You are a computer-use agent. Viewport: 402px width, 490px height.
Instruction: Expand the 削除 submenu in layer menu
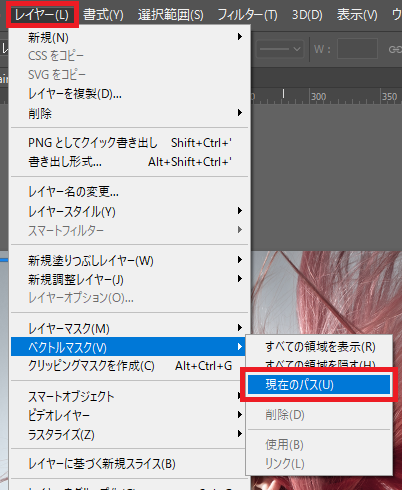(x=130, y=113)
